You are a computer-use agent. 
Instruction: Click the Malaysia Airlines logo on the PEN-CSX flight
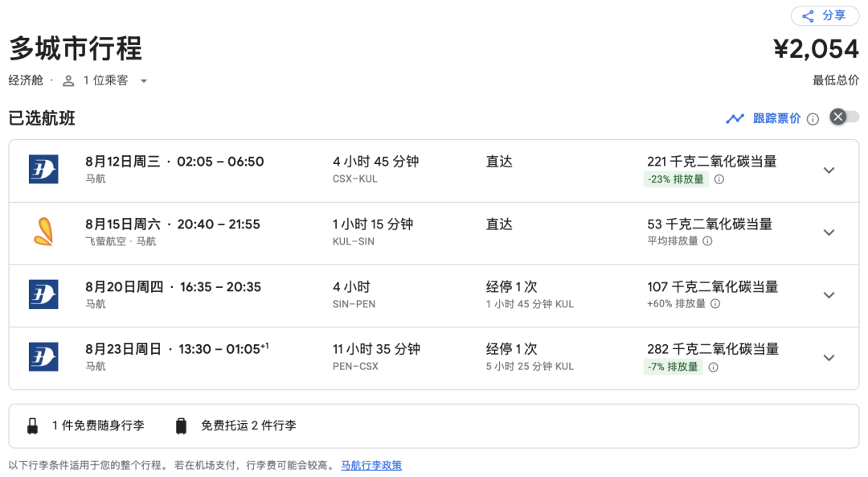coord(43,357)
